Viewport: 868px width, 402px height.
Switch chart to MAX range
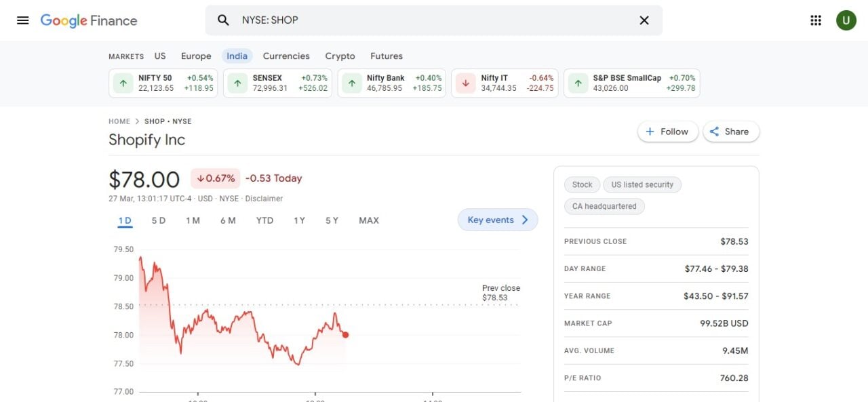point(369,220)
